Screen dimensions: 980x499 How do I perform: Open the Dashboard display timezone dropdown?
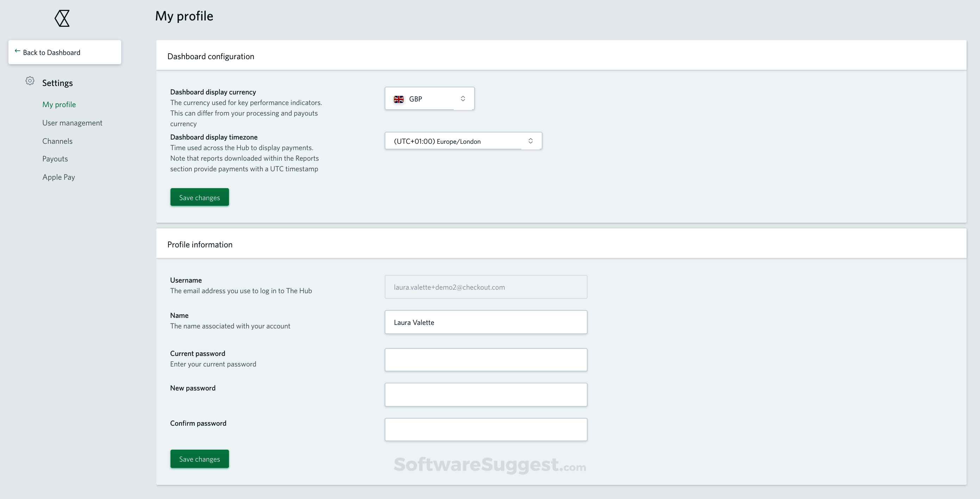tap(463, 141)
